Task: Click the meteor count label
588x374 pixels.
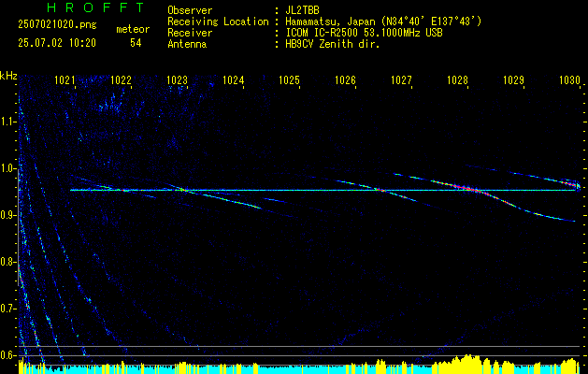Action: point(133,29)
